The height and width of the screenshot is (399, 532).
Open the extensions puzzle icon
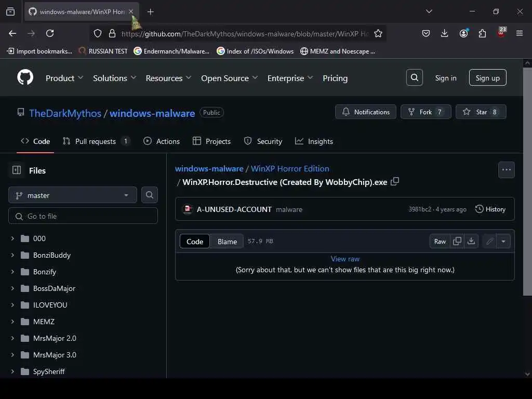[x=482, y=33]
